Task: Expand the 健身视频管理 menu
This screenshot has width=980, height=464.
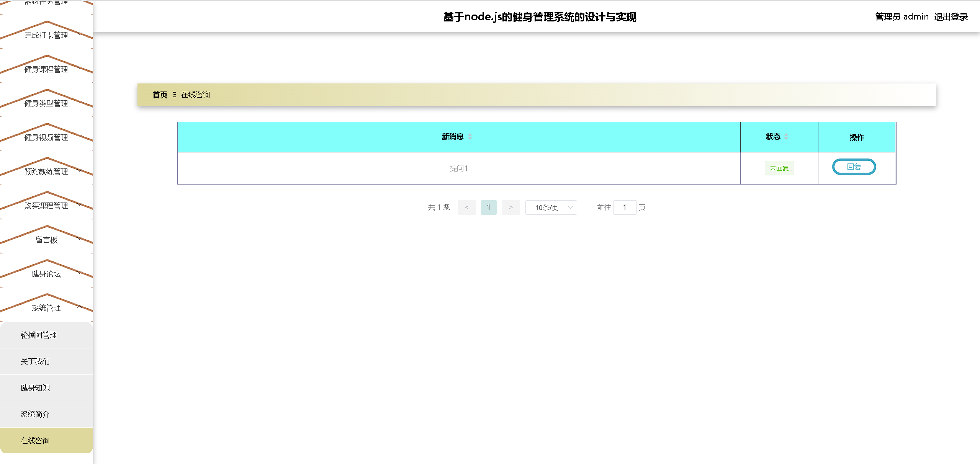Action: tap(46, 138)
